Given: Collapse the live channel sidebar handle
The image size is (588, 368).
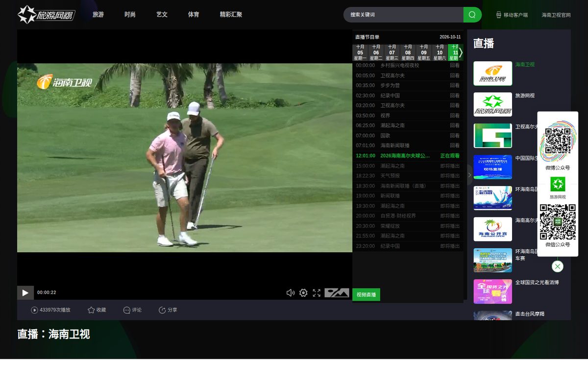Looking at the screenshot, I should coord(470,175).
